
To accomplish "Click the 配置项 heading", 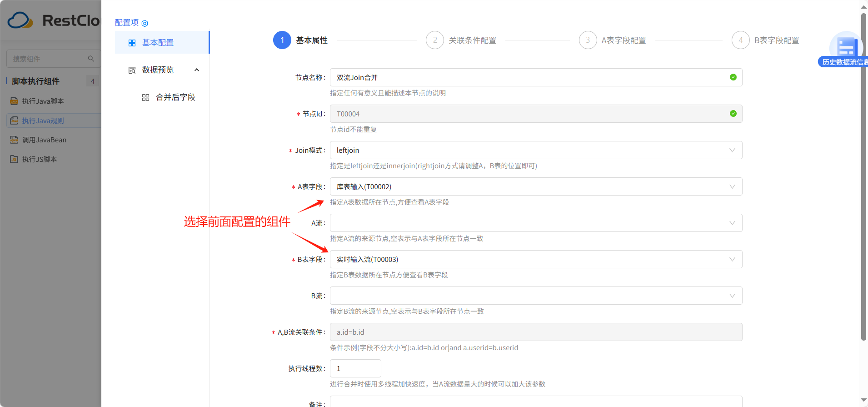I will [127, 23].
